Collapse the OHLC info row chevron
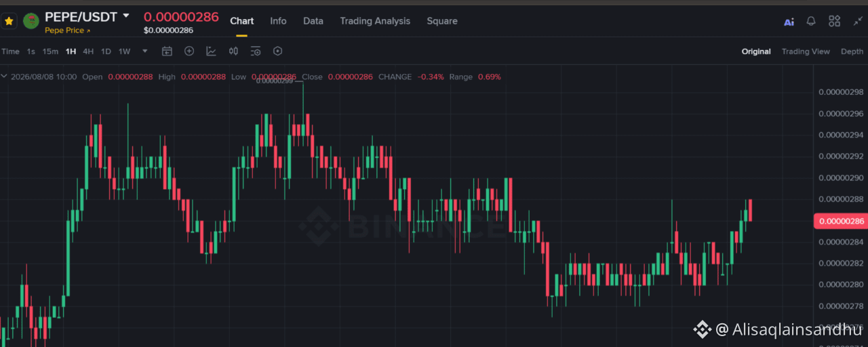The width and height of the screenshot is (868, 347). (4, 77)
